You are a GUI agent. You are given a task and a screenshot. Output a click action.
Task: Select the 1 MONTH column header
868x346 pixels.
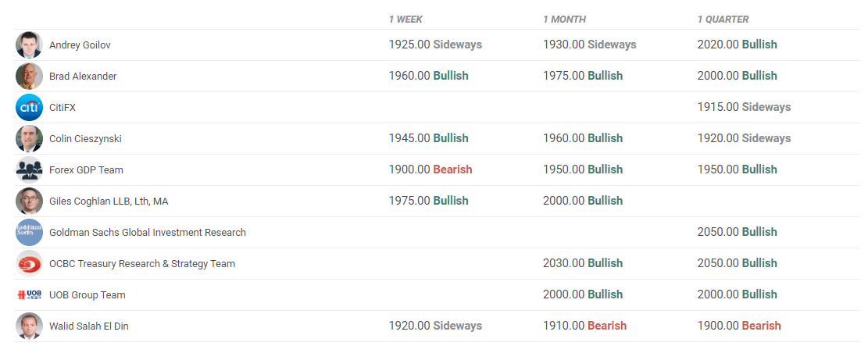[564, 20]
